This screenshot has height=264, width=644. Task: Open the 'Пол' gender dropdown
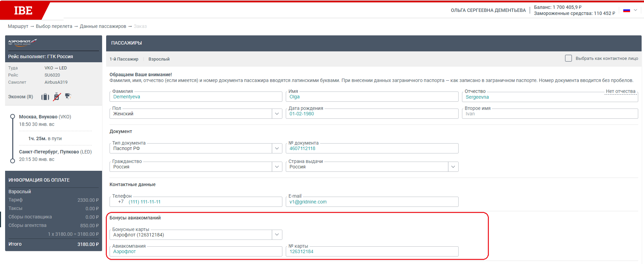tap(277, 114)
